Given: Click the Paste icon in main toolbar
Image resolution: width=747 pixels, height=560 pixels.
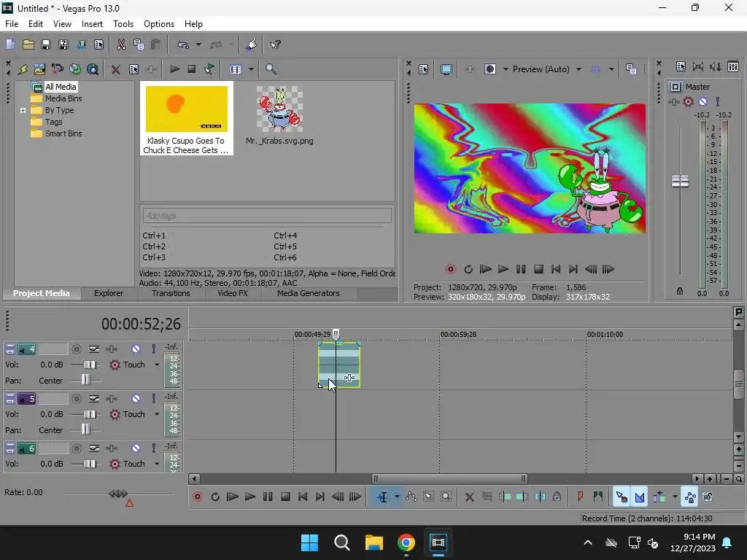Looking at the screenshot, I should click(x=156, y=44).
